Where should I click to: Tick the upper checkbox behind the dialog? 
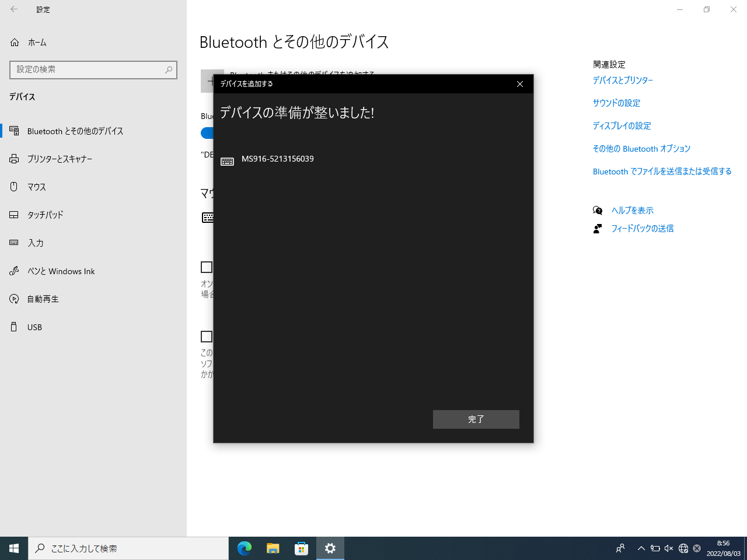tap(207, 267)
